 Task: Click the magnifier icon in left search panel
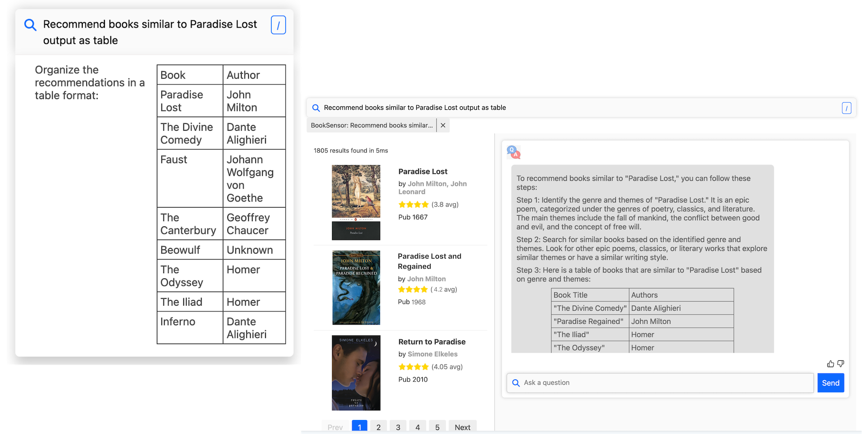click(x=30, y=25)
